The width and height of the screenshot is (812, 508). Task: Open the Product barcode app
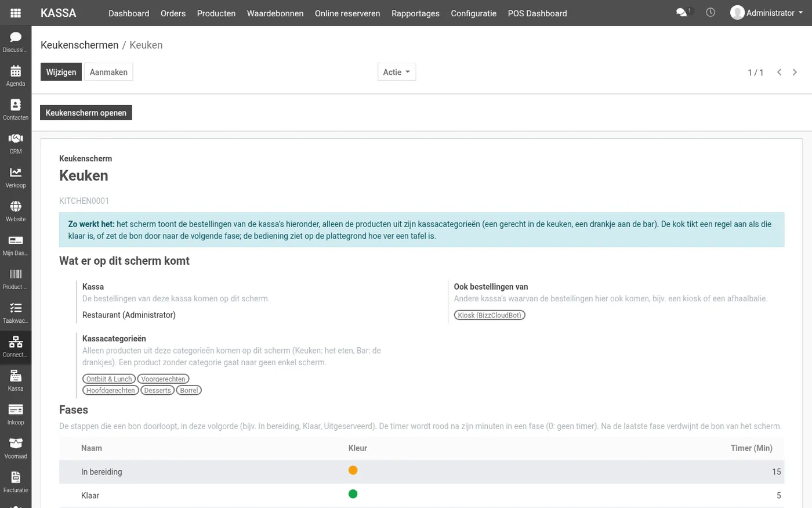[16, 279]
